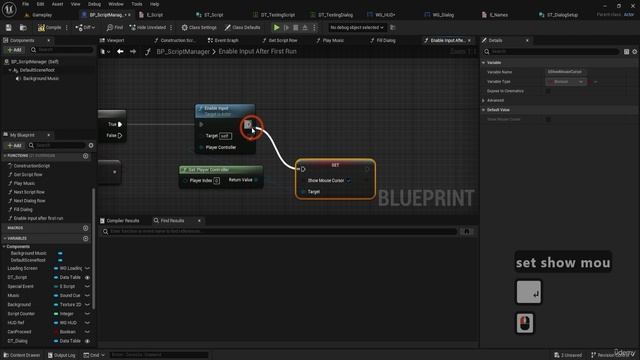This screenshot has width=640, height=360.
Task: Add a new function with plus icon
Action: click(x=86, y=156)
